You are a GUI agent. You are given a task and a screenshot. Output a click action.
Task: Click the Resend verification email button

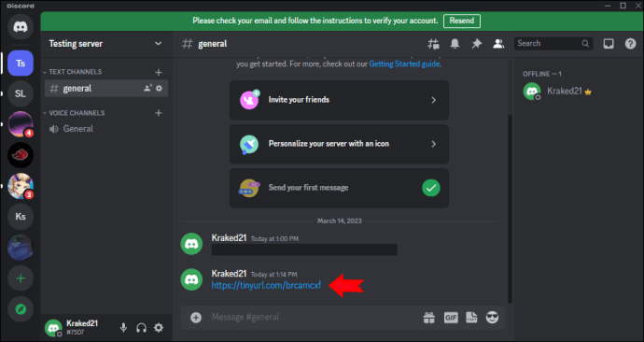pos(462,21)
